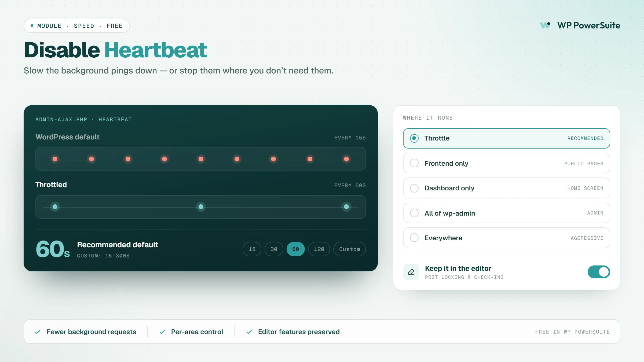
Task: Select the Frontend only radio option
Action: pyautogui.click(x=414, y=163)
